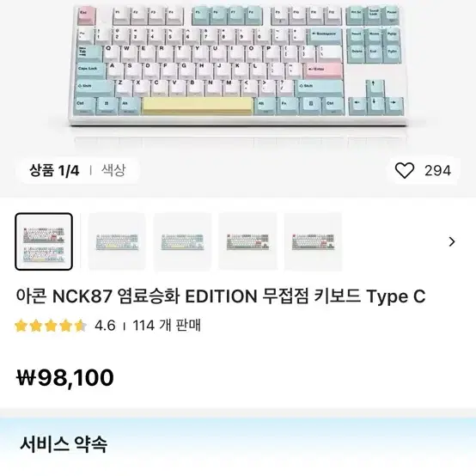Image resolution: width=476 pixels, height=476 pixels.
Task: Select second thumbnail with yellow spacebar keyboard
Action: (x=117, y=241)
